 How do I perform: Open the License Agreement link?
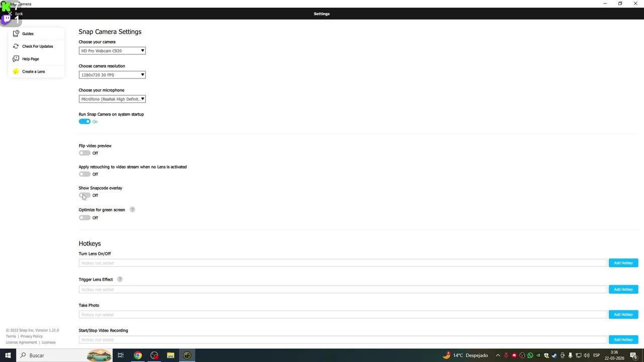(21, 342)
